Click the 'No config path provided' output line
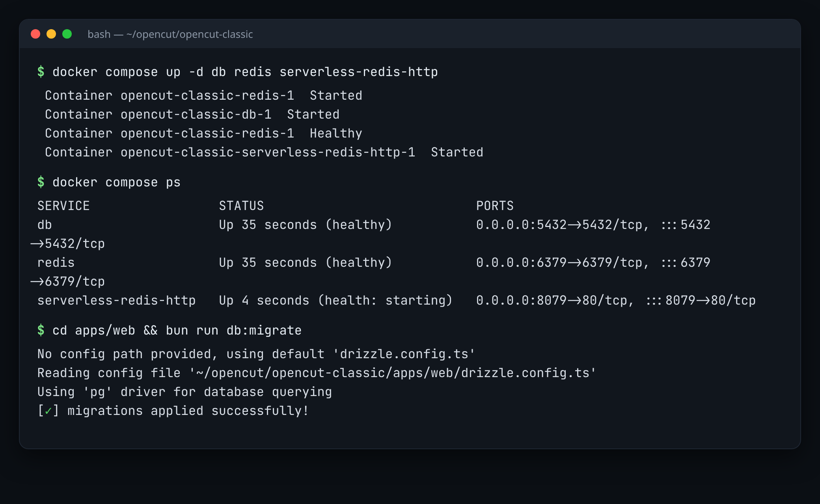 pyautogui.click(x=256, y=354)
